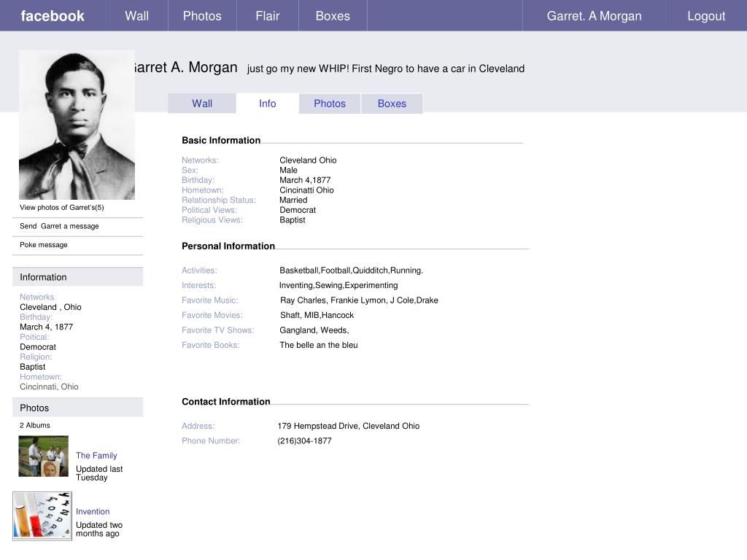The height and width of the screenshot is (560, 747).
Task: Click Favorite Books text The belle an the bleu
Action: [318, 345]
